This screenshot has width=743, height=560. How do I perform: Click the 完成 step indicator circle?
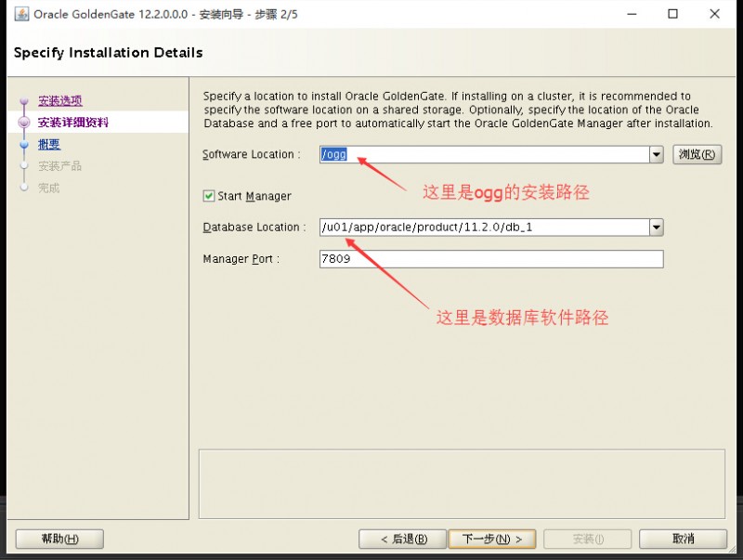coord(24,187)
